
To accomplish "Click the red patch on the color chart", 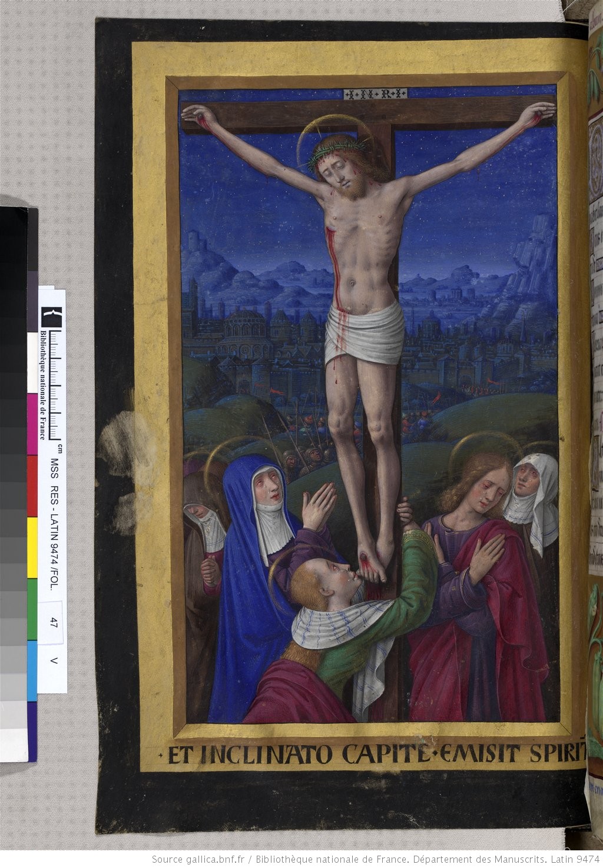I will (x=32, y=486).
